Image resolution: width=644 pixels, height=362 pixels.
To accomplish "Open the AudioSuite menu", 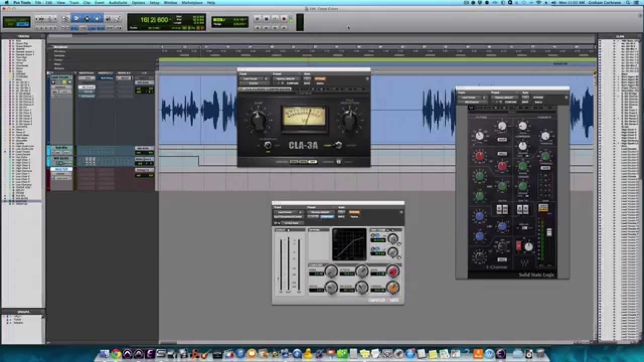I will (118, 3).
